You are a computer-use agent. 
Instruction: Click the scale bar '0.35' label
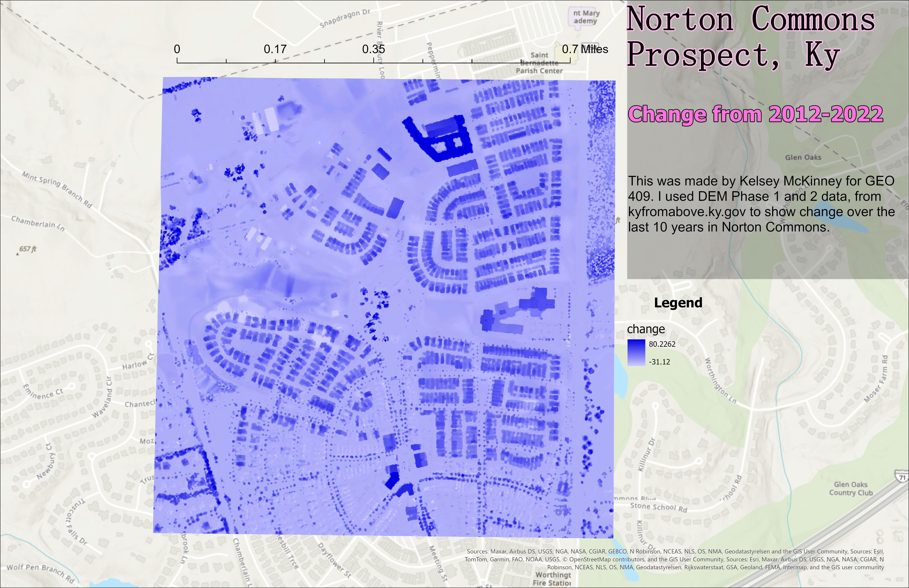tap(374, 49)
